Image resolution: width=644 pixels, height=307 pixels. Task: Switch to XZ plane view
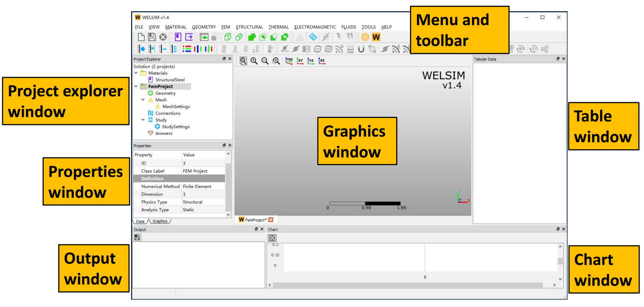[322, 61]
